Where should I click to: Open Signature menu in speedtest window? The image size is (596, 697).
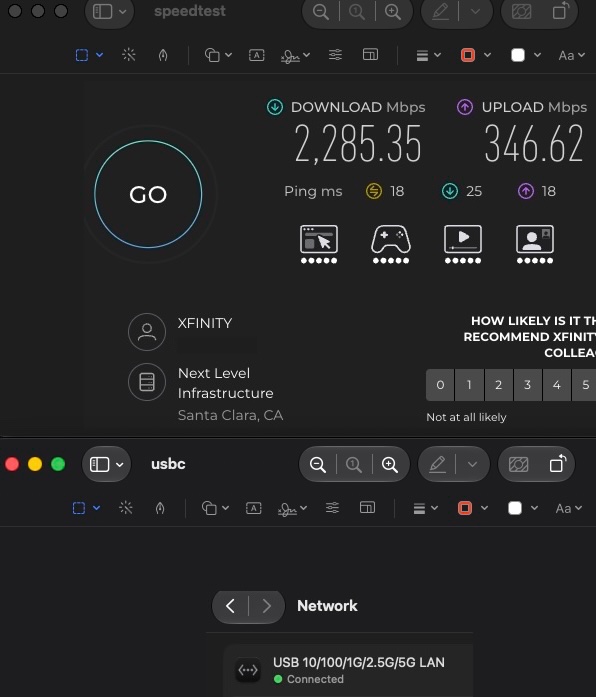[295, 56]
